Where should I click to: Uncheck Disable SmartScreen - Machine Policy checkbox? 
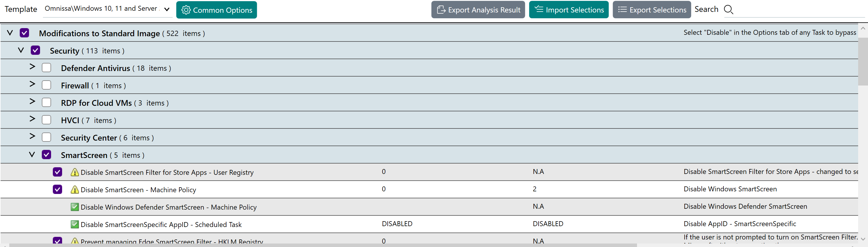click(58, 190)
